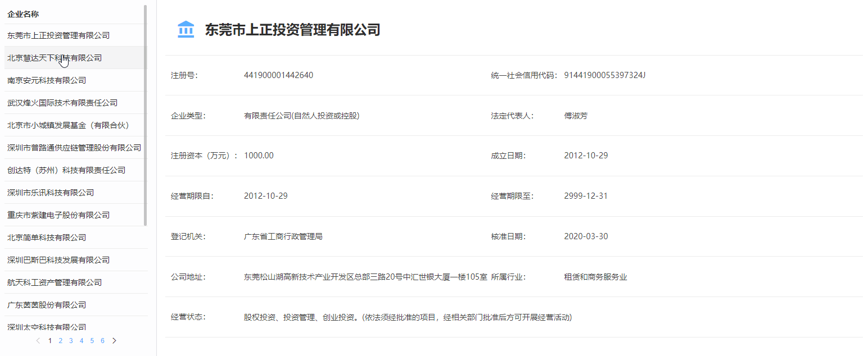Go to next page with right arrow
Viewport: 868px width, 356px height.
[x=114, y=341]
